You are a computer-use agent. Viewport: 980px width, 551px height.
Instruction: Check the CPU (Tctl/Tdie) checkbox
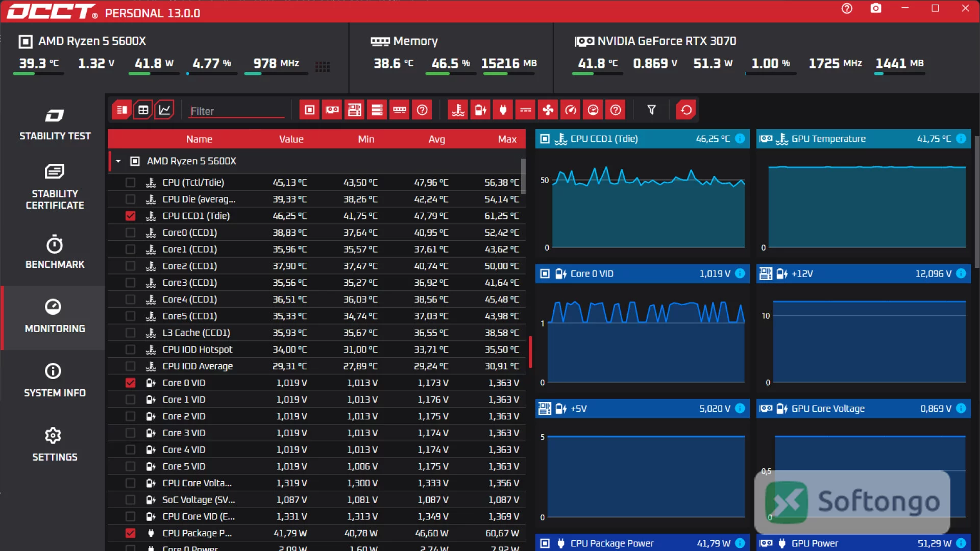pos(131,182)
